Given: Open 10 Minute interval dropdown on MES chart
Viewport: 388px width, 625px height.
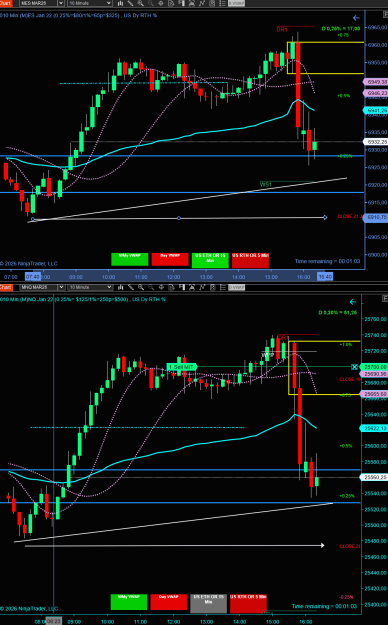Looking at the screenshot, I should point(90,3).
